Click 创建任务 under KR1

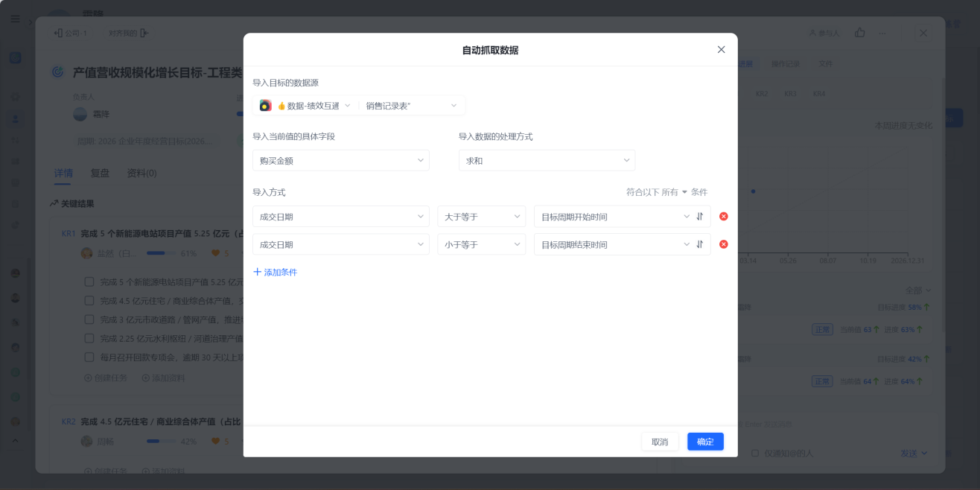[106, 378]
